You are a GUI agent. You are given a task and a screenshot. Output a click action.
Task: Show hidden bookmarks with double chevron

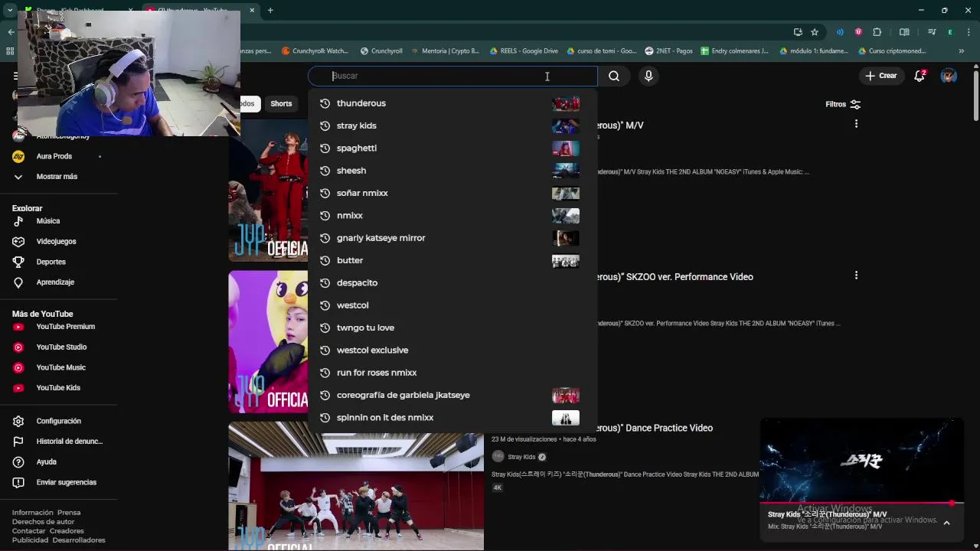click(x=962, y=51)
